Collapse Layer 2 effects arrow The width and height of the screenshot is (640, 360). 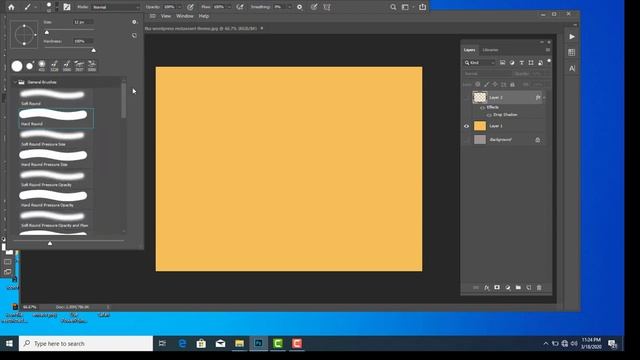pyautogui.click(x=544, y=98)
